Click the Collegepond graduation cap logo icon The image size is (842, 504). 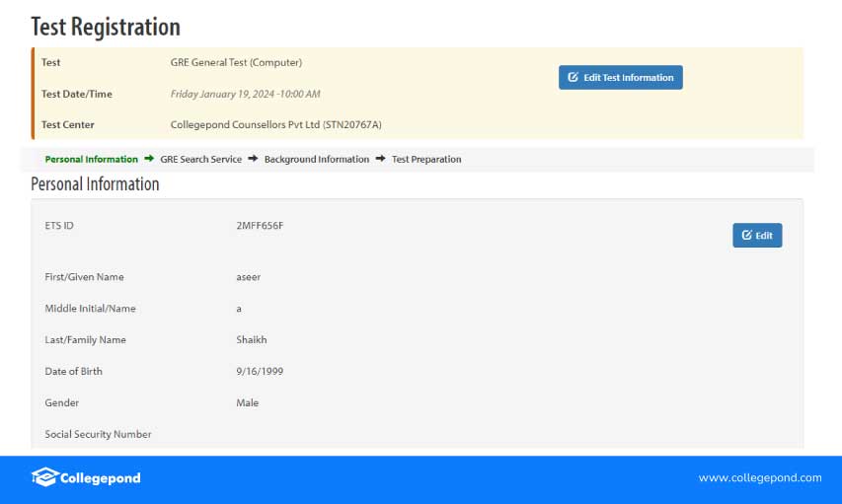pos(44,477)
